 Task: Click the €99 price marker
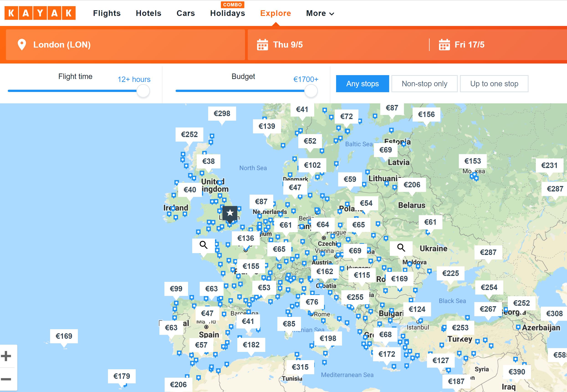pyautogui.click(x=176, y=289)
